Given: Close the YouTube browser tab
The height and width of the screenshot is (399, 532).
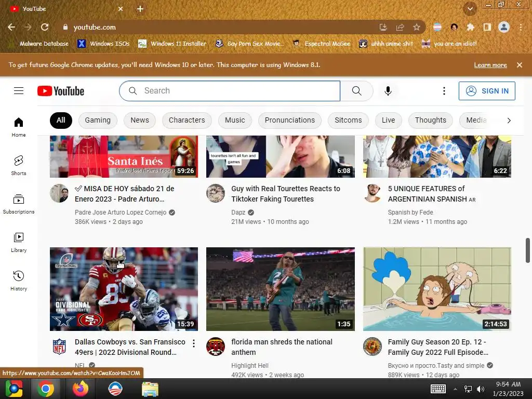Looking at the screenshot, I should pyautogui.click(x=121, y=9).
